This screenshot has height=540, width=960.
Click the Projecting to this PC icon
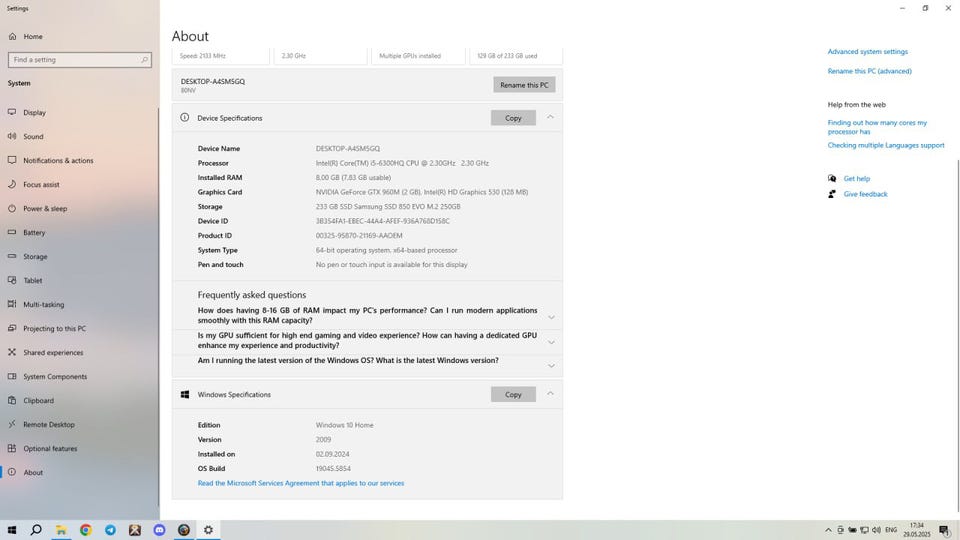12,328
